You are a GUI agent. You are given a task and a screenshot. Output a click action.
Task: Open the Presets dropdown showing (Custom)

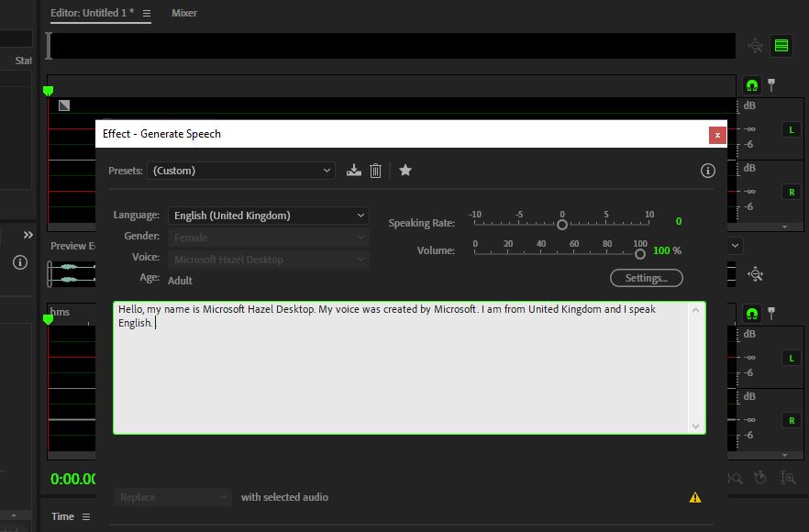(x=241, y=171)
